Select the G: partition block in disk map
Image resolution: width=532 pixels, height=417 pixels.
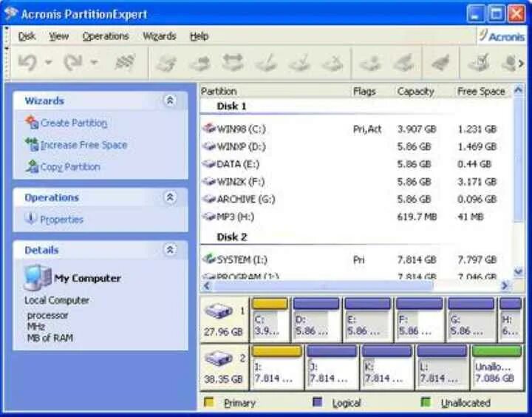[471, 319]
